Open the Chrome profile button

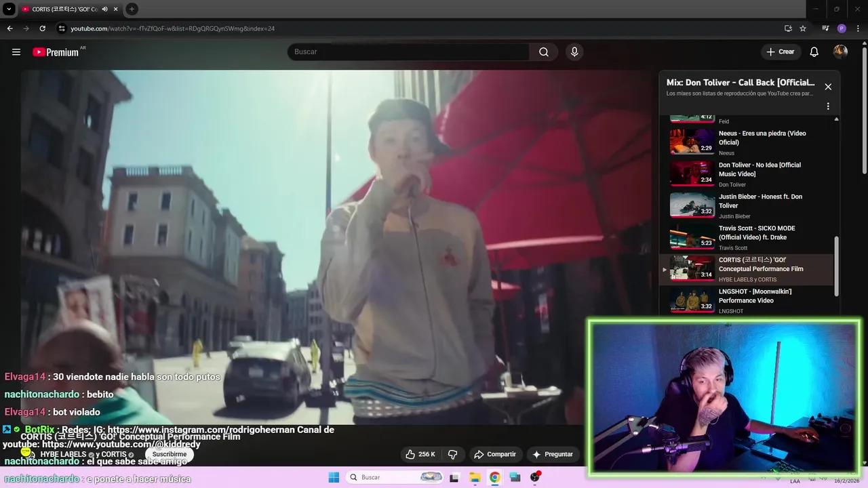pos(842,28)
